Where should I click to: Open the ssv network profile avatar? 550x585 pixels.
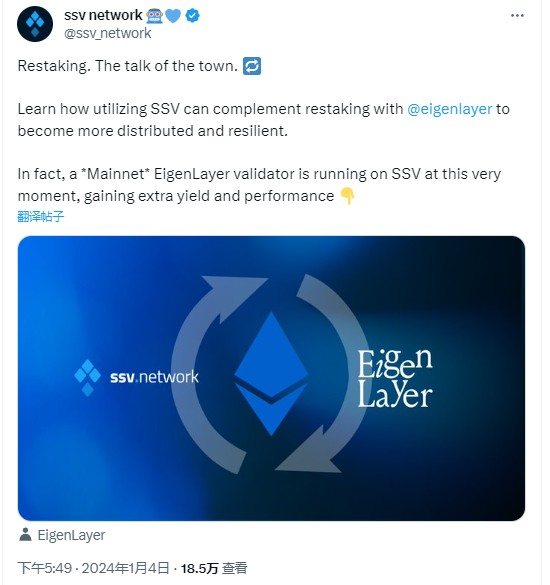click(x=35, y=24)
